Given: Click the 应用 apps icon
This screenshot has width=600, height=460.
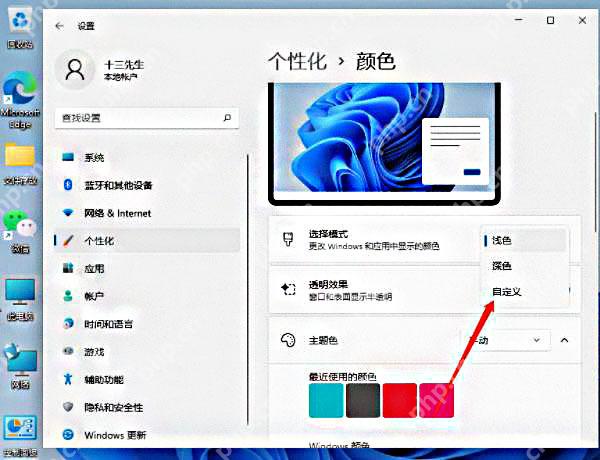Looking at the screenshot, I should pos(68,268).
